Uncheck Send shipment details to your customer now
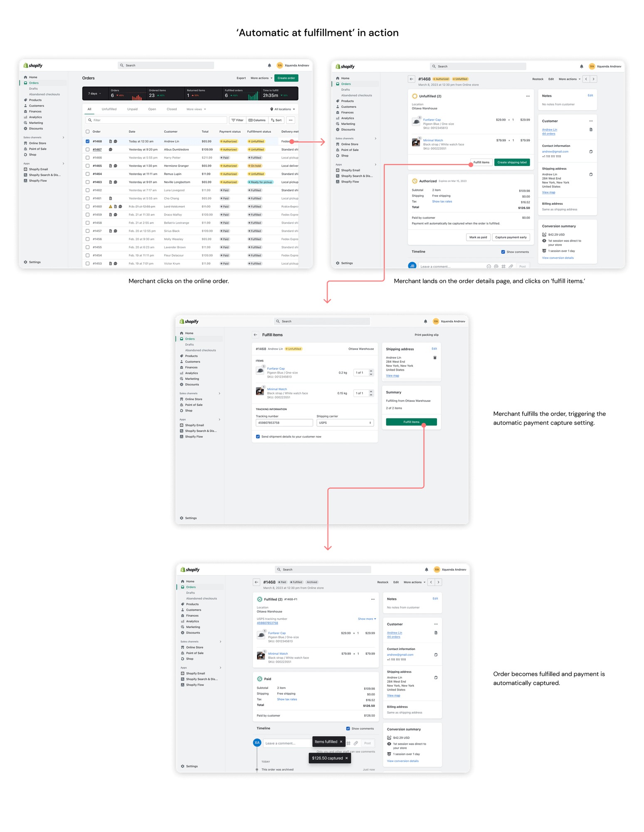Viewport: 644px width, 832px height. pyautogui.click(x=258, y=437)
